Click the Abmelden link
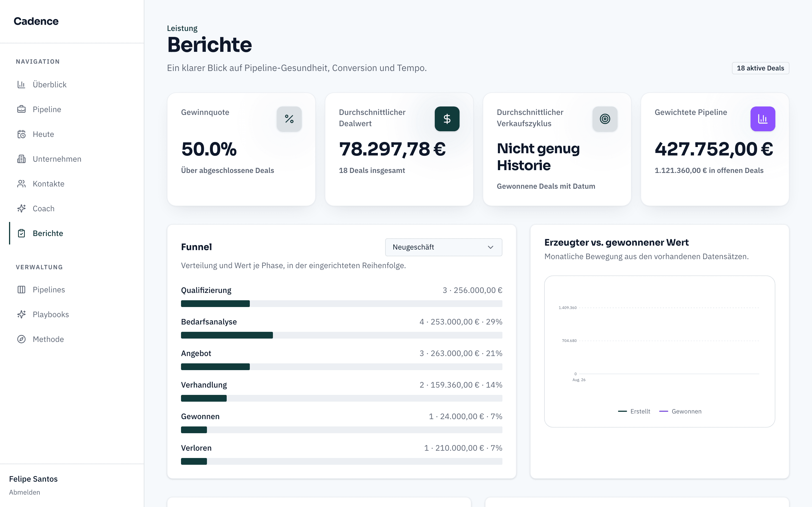 25,492
